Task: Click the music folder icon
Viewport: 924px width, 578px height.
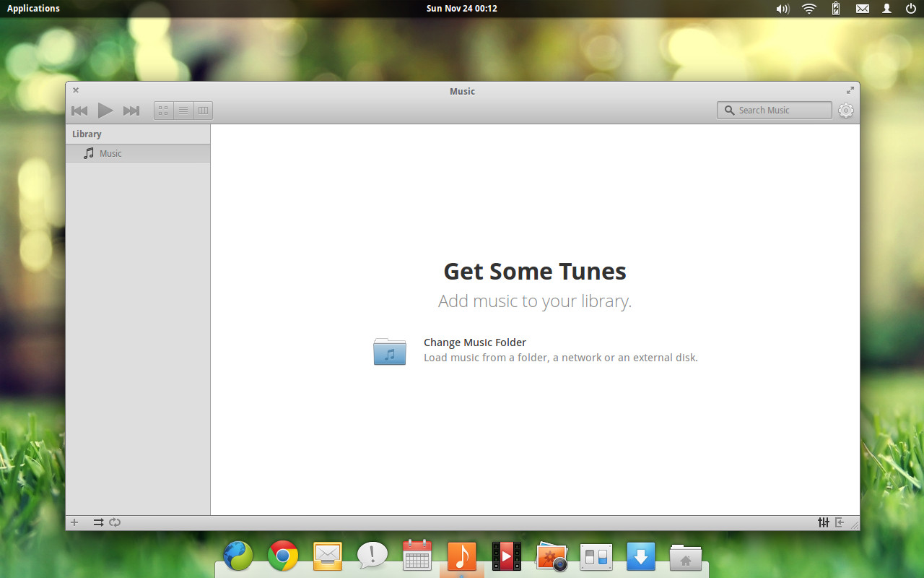Action: tap(390, 351)
